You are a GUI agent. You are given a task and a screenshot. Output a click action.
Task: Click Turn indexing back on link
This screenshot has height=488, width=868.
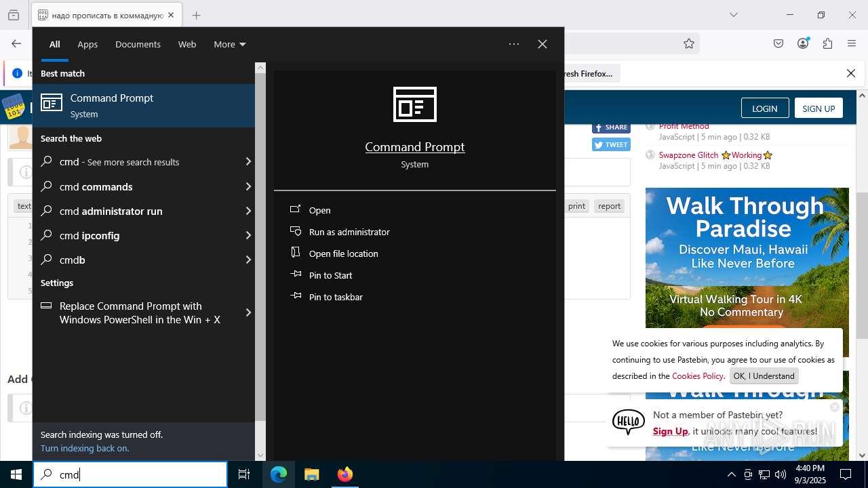[x=85, y=448]
